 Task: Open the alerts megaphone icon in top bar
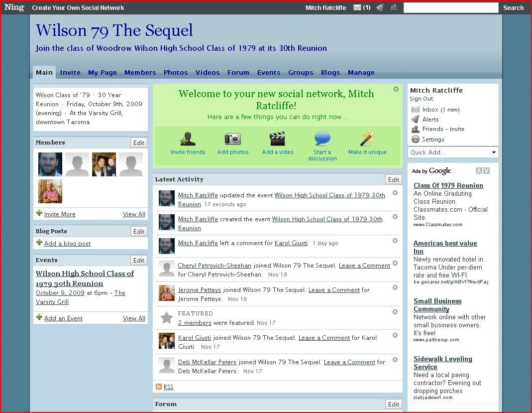[380, 7]
